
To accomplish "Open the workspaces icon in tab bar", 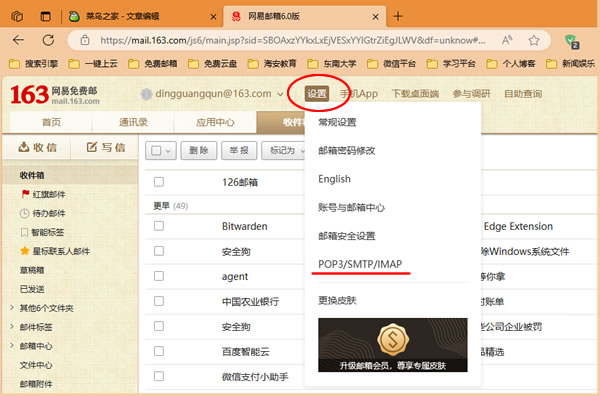I will (17, 16).
